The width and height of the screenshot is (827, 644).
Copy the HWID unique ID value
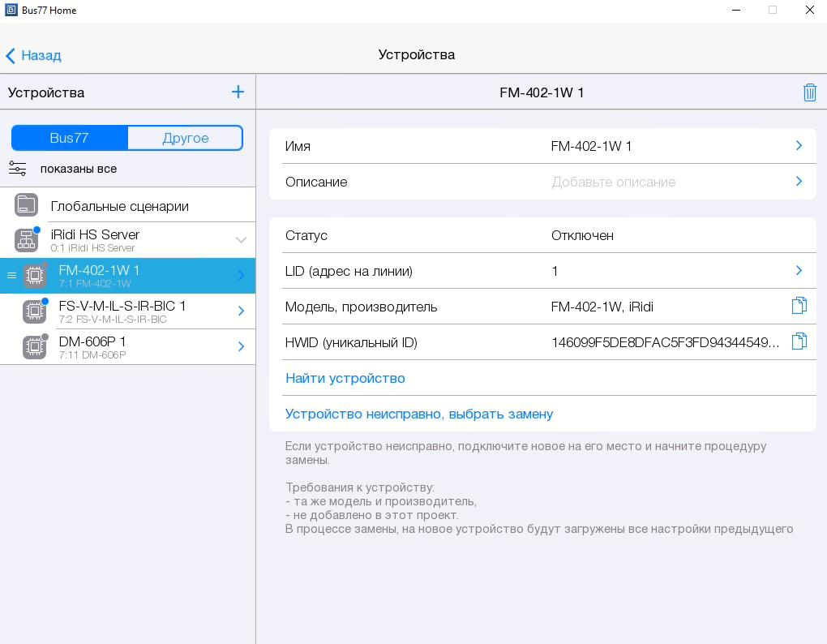click(799, 341)
